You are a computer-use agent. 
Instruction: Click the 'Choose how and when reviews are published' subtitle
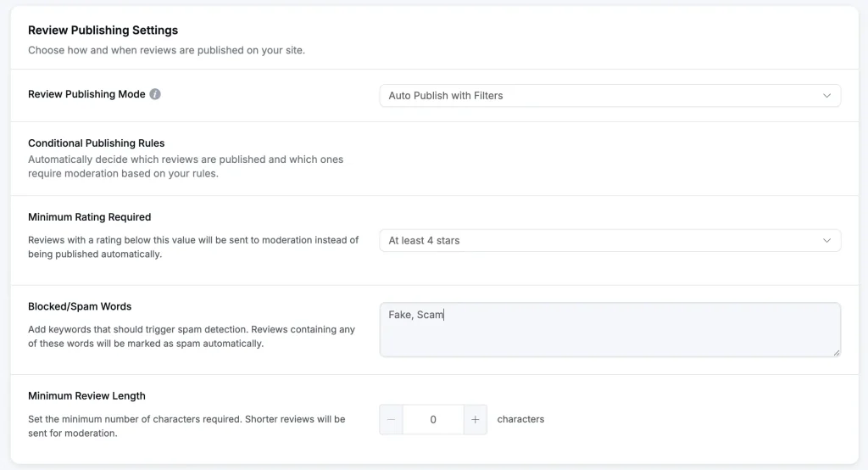167,50
